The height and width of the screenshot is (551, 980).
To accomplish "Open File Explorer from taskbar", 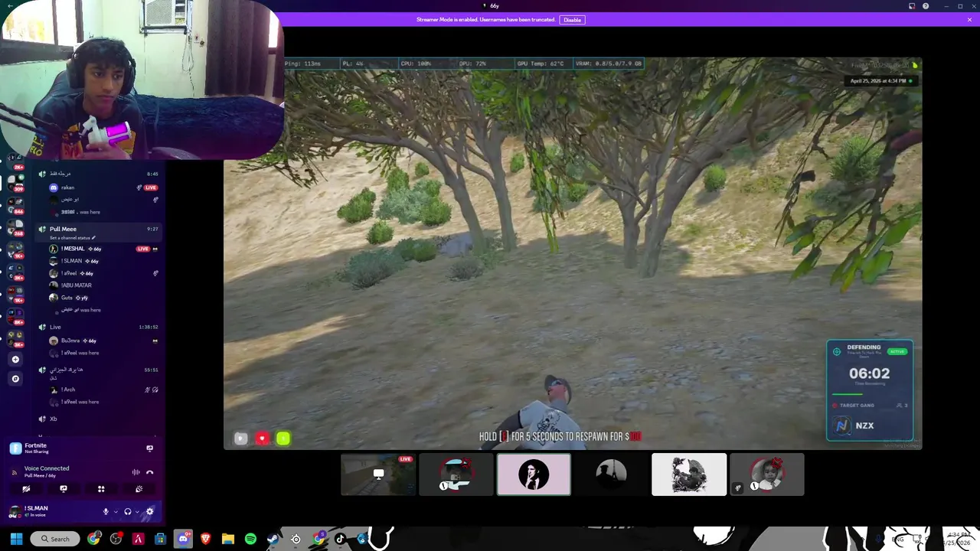I will point(228,539).
